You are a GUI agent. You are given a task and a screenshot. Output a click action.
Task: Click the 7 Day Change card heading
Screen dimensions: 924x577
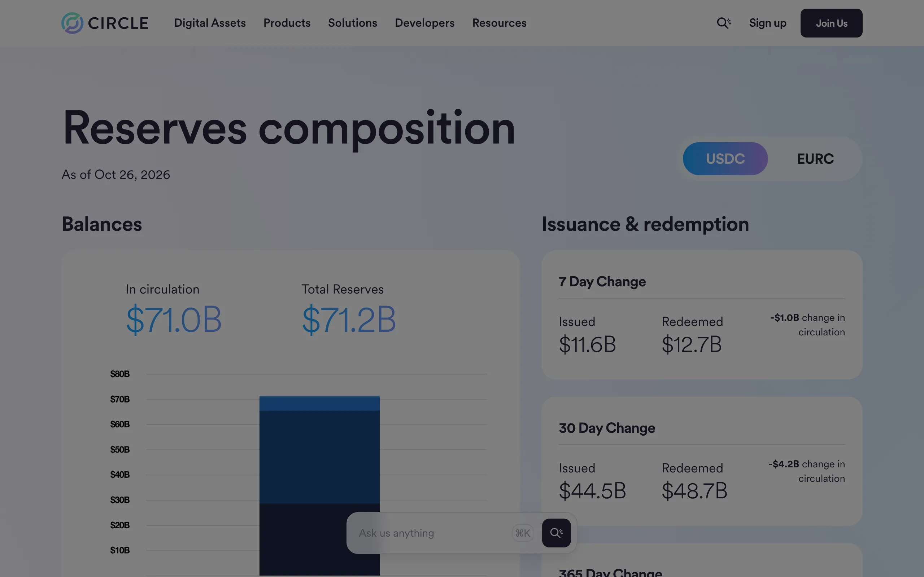pos(602,282)
